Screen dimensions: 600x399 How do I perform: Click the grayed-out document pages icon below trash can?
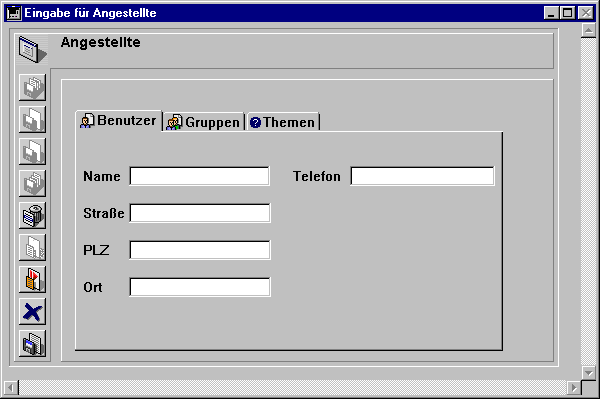pyautogui.click(x=33, y=248)
